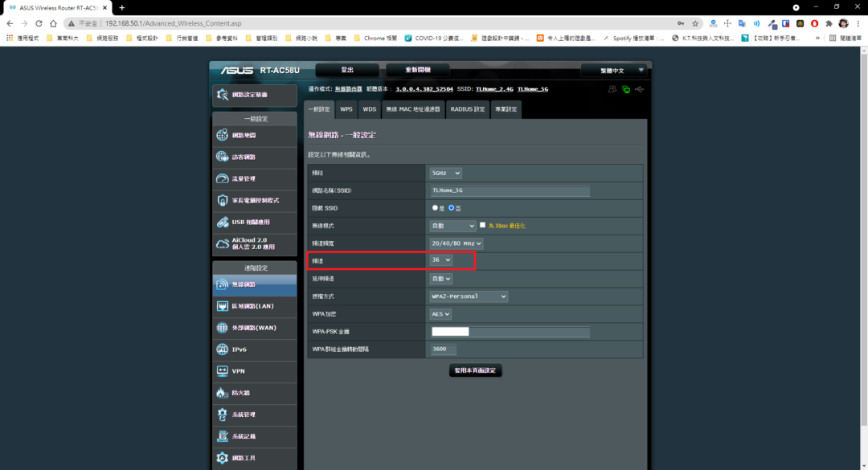Open 頻道 channel 36 dropdown
The height and width of the screenshot is (470, 868).
point(441,260)
